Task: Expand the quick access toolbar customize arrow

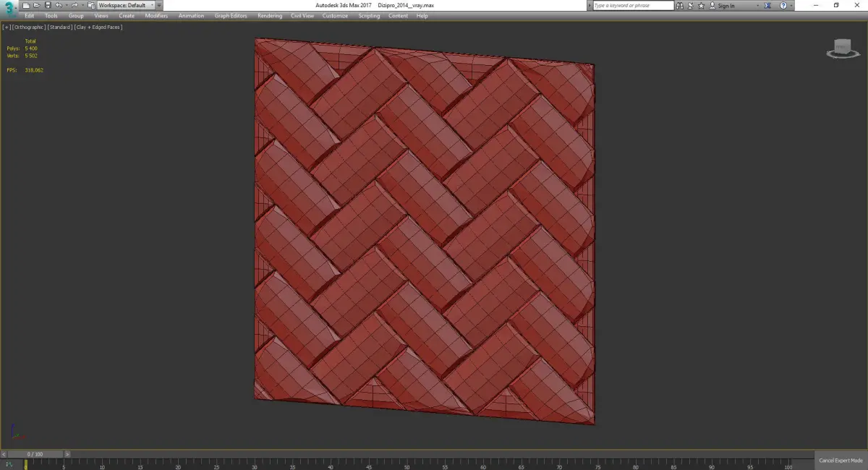Action: pos(160,5)
